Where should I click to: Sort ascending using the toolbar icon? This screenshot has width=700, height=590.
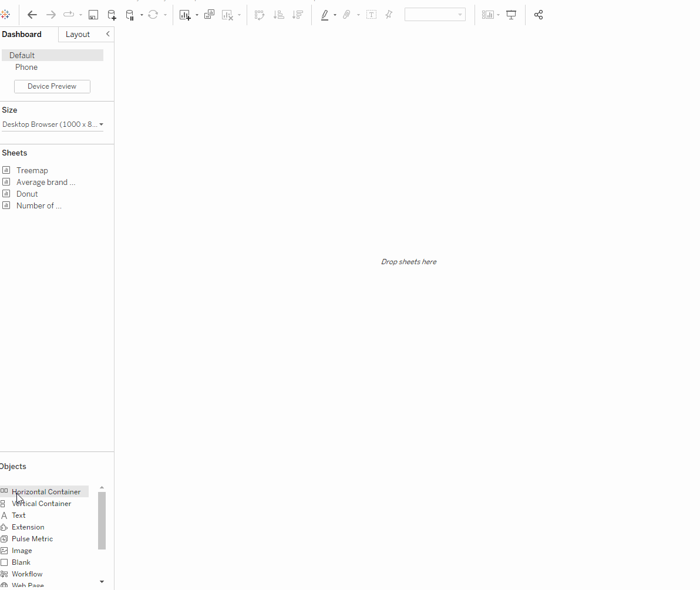click(278, 15)
